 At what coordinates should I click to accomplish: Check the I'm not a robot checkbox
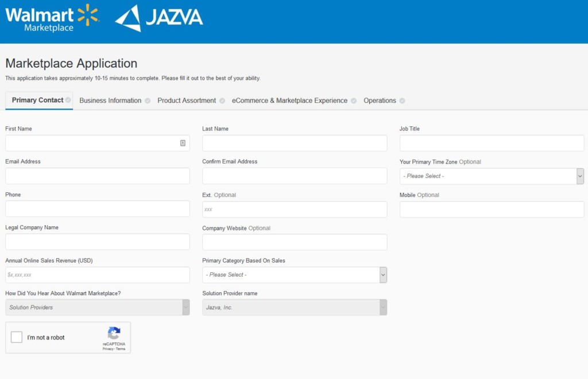click(17, 337)
